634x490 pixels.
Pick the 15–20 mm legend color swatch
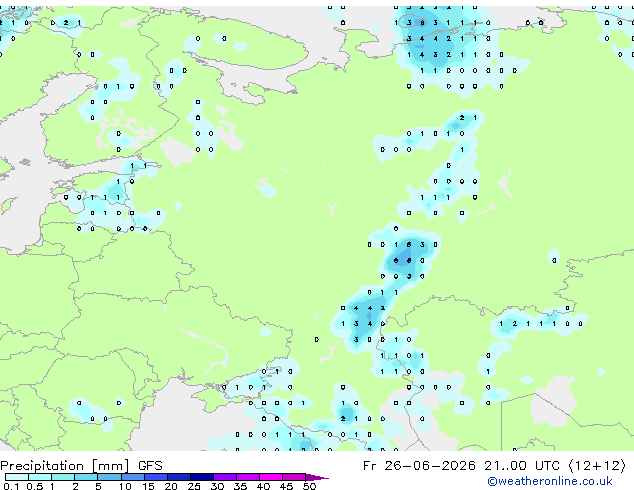(156, 477)
